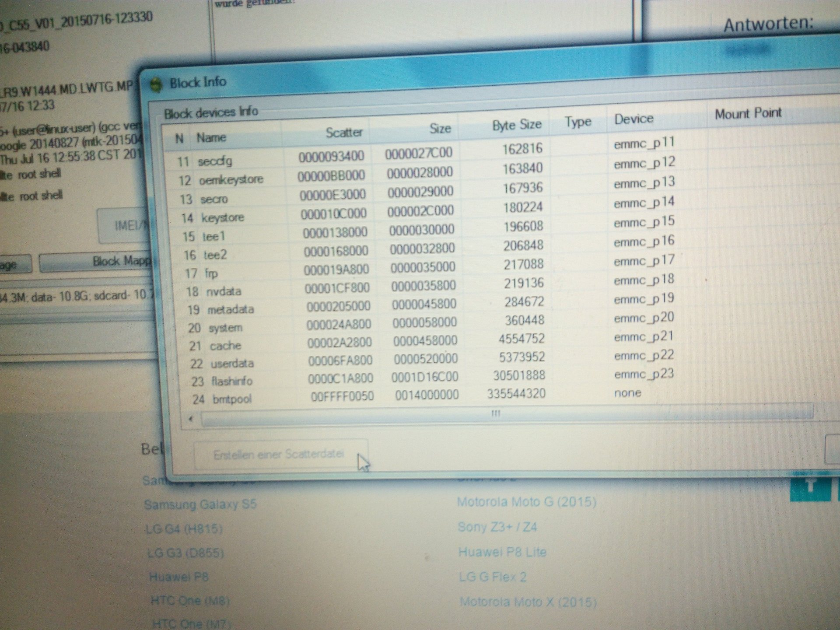Viewport: 840px width, 630px height.
Task: Click byte size value 30501888
Action: pos(519,375)
